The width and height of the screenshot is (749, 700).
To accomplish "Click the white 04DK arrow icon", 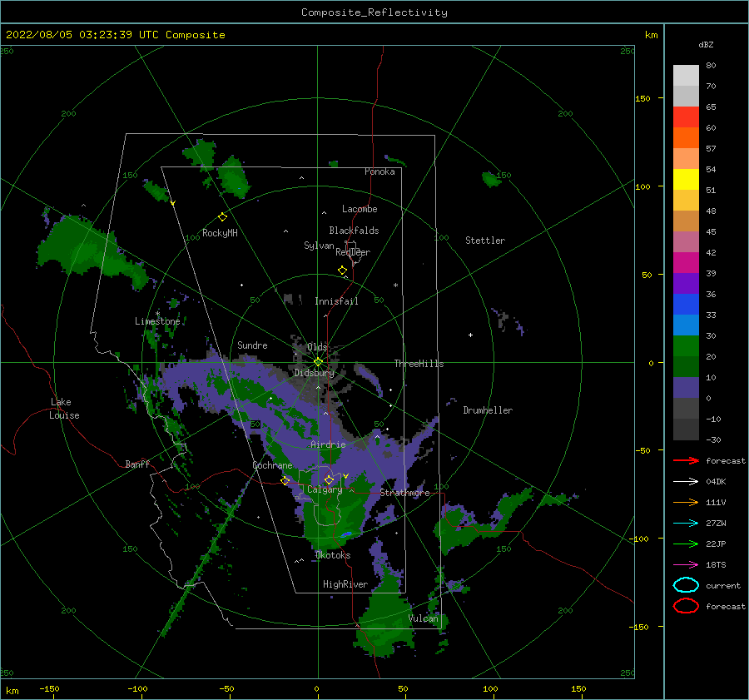I will point(686,482).
